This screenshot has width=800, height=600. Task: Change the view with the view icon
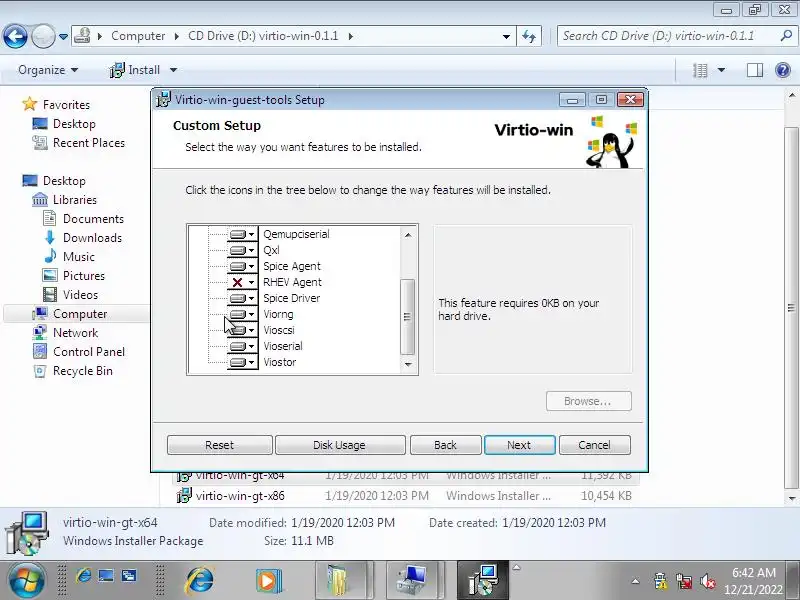pyautogui.click(x=699, y=70)
